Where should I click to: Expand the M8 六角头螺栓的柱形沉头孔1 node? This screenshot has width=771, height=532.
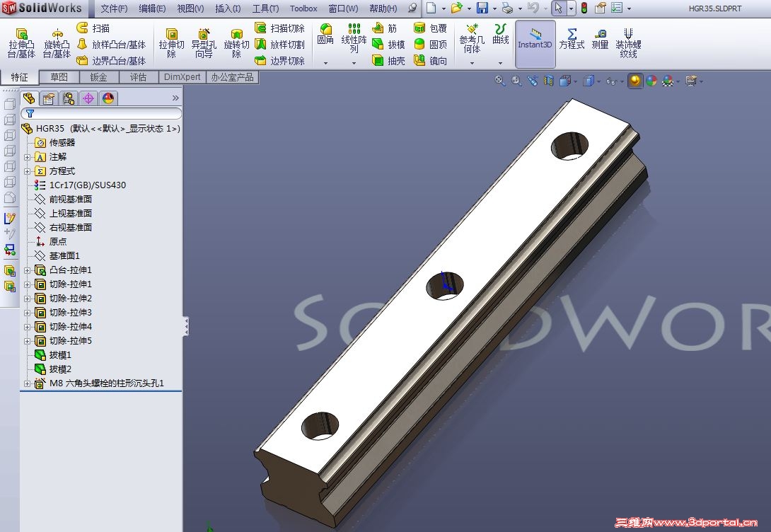(28, 383)
